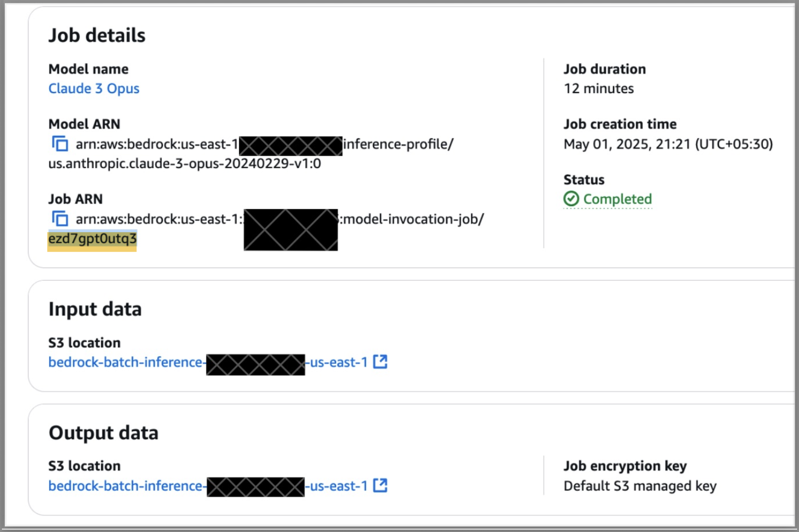The width and height of the screenshot is (799, 532).
Task: Click external link icon for input S3 location
Action: pyautogui.click(x=380, y=362)
